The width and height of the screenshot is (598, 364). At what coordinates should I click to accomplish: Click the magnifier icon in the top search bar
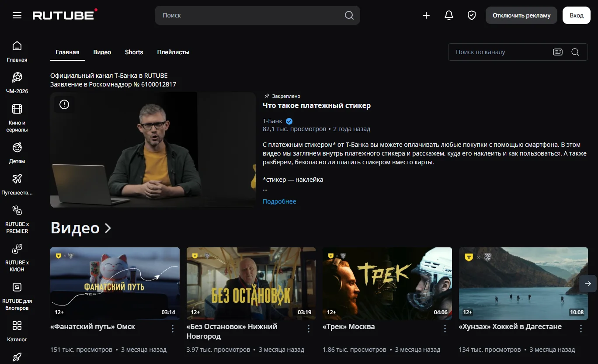click(349, 15)
